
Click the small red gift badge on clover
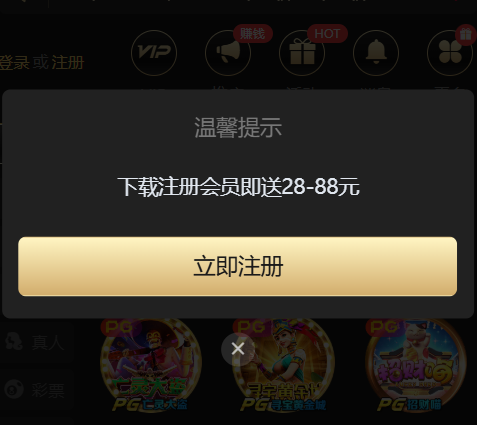pos(466,34)
